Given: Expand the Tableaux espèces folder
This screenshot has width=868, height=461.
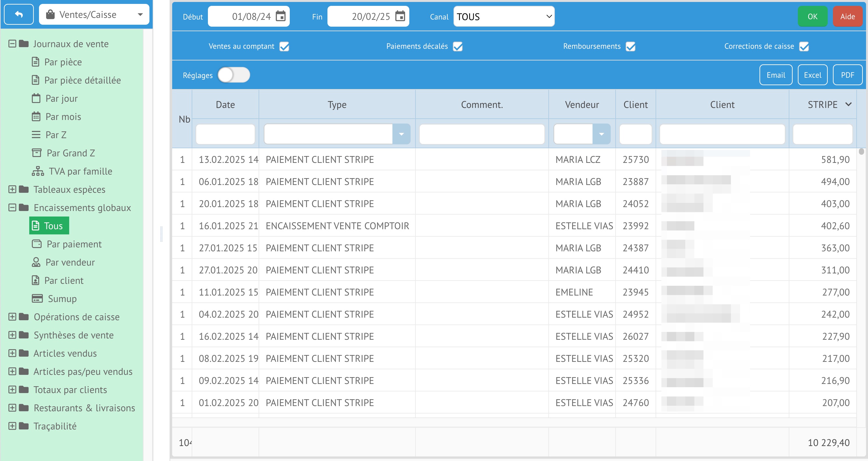Looking at the screenshot, I should pos(12,190).
